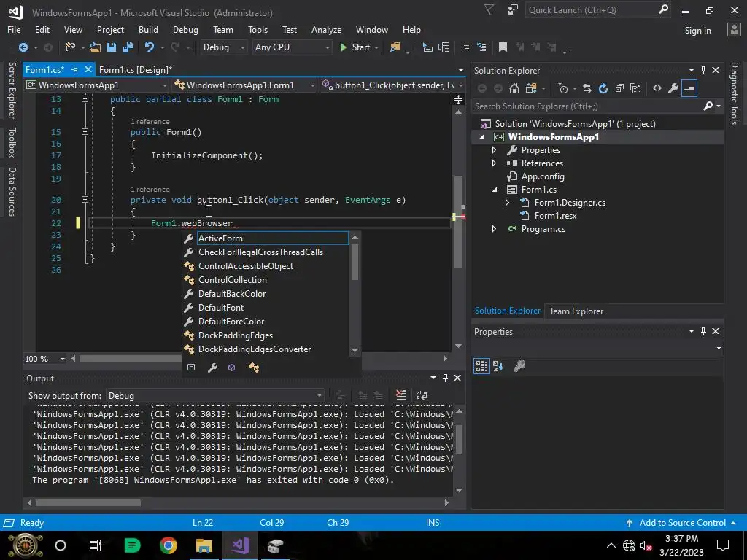Viewport: 747px width, 560px height.
Task: Open the Debug menu
Action: pos(185,29)
